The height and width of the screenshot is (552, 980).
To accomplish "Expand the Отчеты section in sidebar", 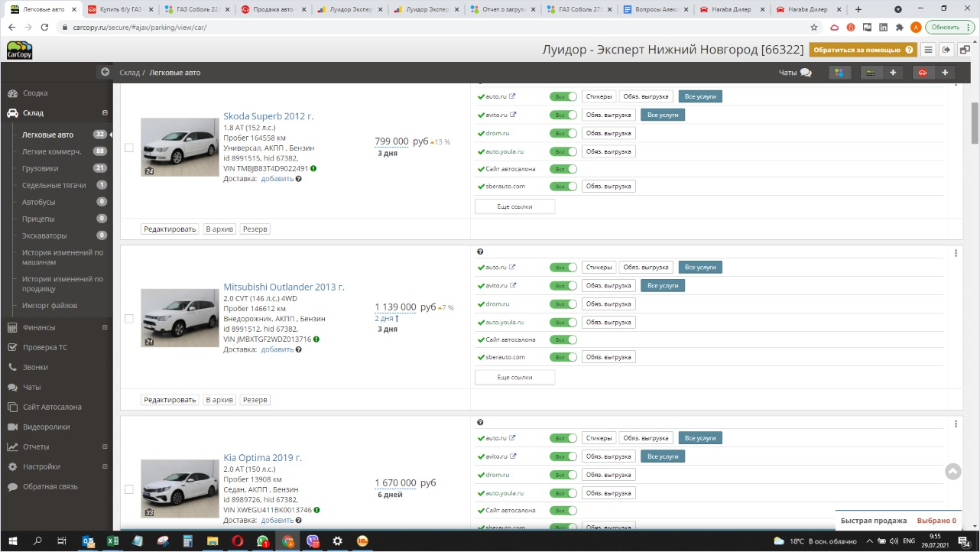I will [105, 446].
